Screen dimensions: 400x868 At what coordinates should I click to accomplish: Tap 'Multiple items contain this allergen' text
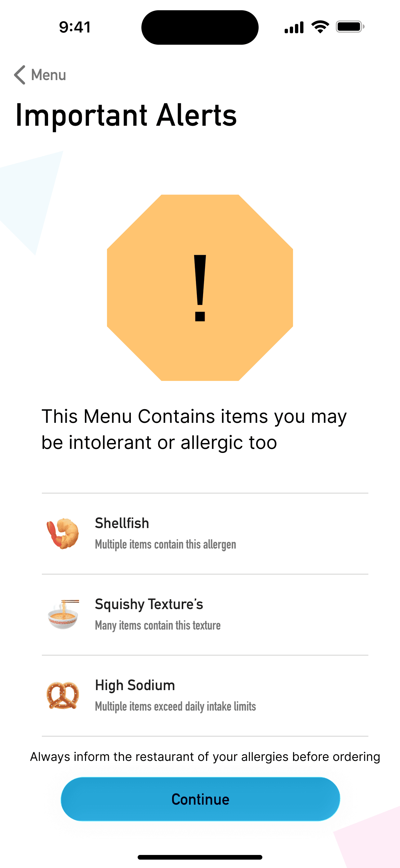point(165,544)
